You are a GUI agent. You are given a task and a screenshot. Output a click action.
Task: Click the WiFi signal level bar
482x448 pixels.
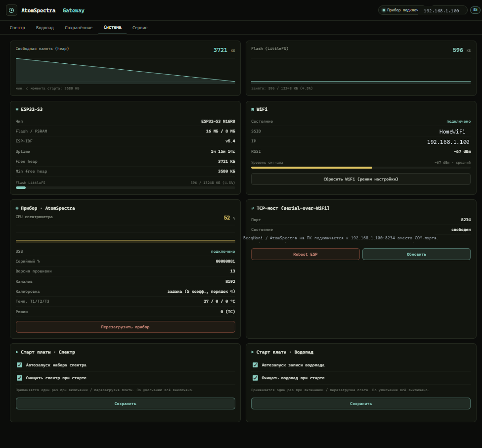(x=360, y=168)
